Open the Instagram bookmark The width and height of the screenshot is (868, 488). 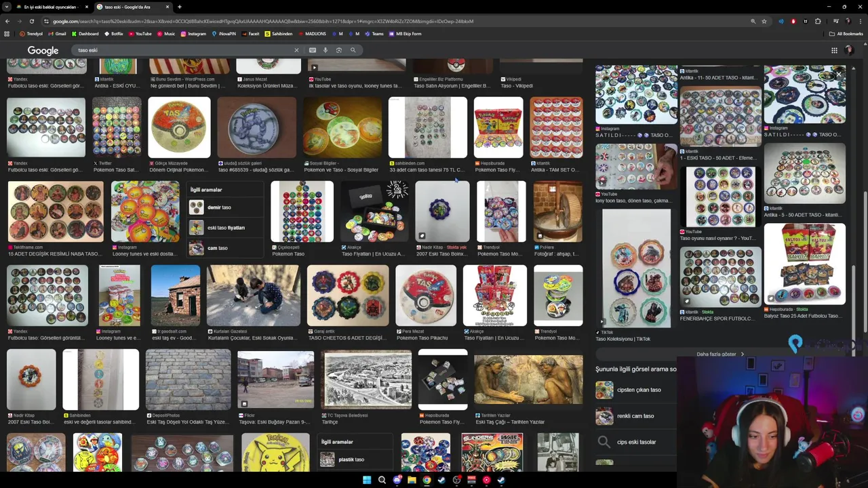click(193, 34)
